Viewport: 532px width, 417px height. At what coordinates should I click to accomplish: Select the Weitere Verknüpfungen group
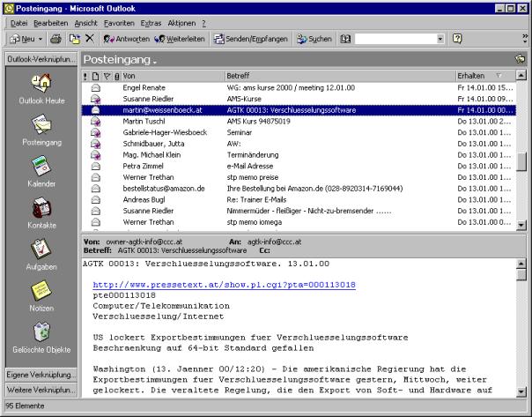coord(41,390)
